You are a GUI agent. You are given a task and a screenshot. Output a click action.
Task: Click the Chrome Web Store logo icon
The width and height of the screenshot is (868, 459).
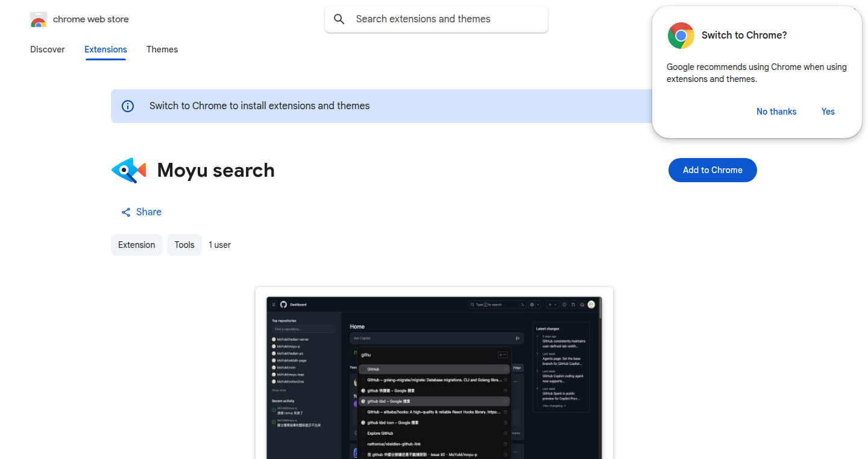click(x=39, y=19)
